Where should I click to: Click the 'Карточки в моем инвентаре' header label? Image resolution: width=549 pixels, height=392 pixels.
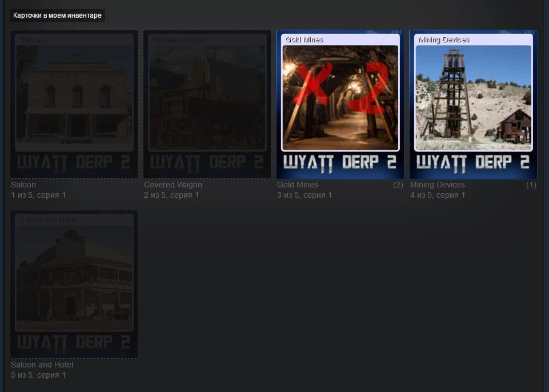[x=58, y=15]
